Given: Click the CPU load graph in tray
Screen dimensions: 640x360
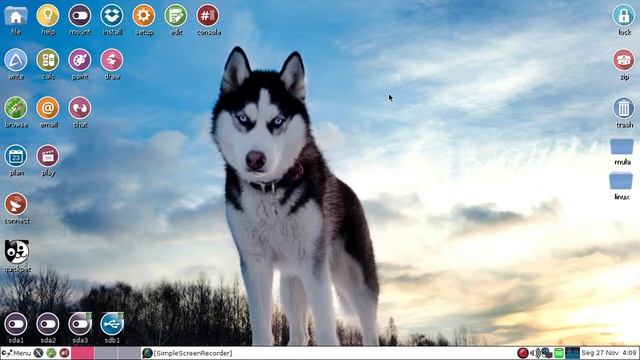Looking at the screenshot, I should click(x=572, y=353).
